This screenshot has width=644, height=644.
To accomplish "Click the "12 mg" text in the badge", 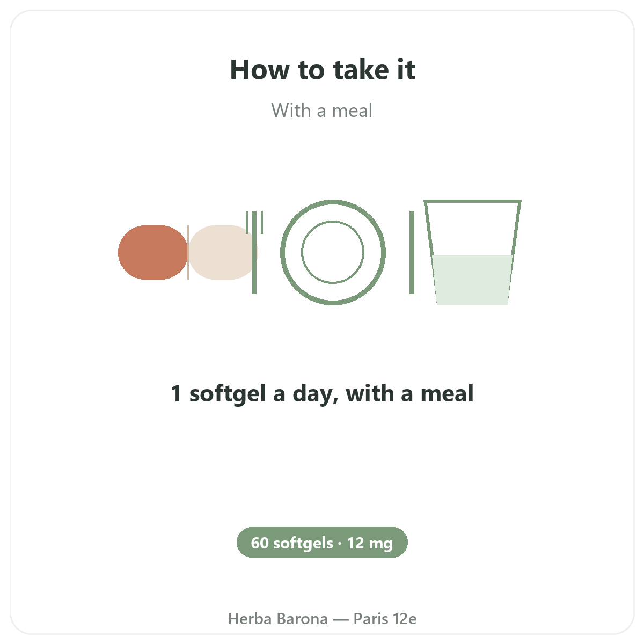I will [x=370, y=543].
